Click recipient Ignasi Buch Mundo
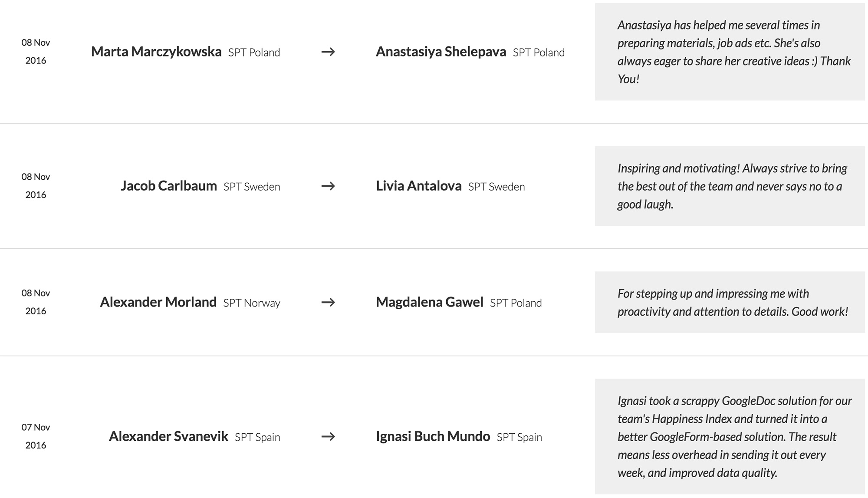 click(433, 436)
